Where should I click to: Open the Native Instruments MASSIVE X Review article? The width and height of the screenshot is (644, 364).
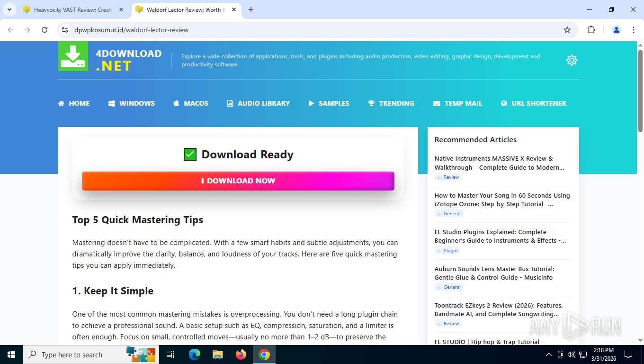(x=499, y=163)
